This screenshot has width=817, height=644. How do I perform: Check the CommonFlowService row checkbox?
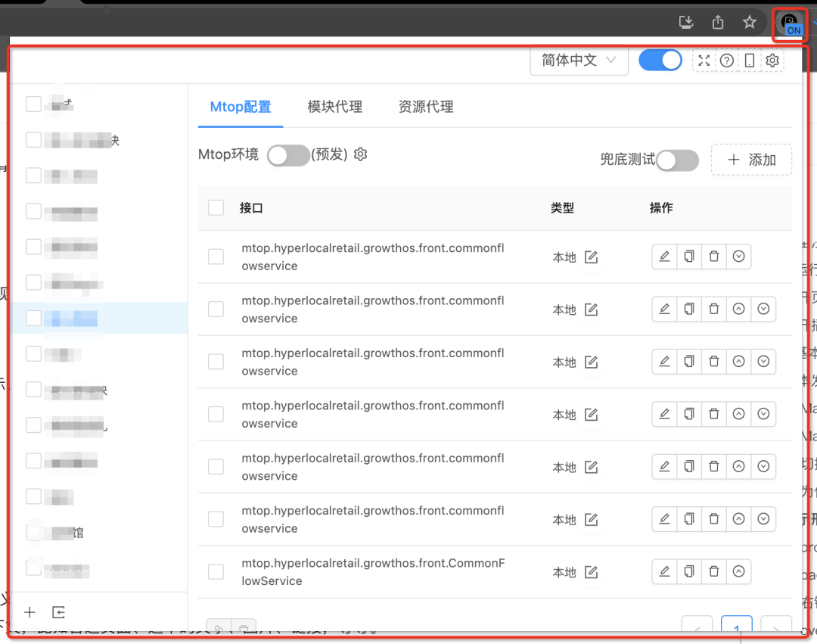pos(216,571)
